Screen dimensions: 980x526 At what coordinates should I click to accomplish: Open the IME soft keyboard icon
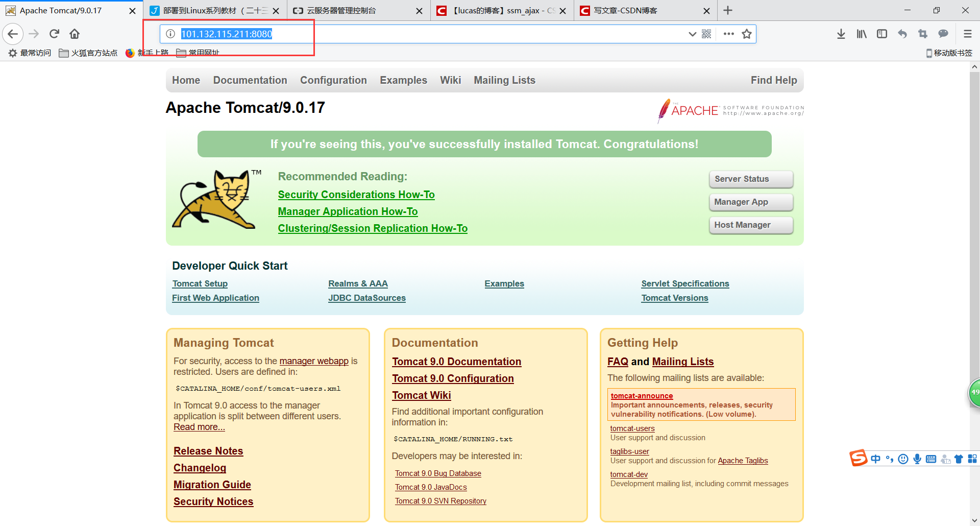[931, 459]
